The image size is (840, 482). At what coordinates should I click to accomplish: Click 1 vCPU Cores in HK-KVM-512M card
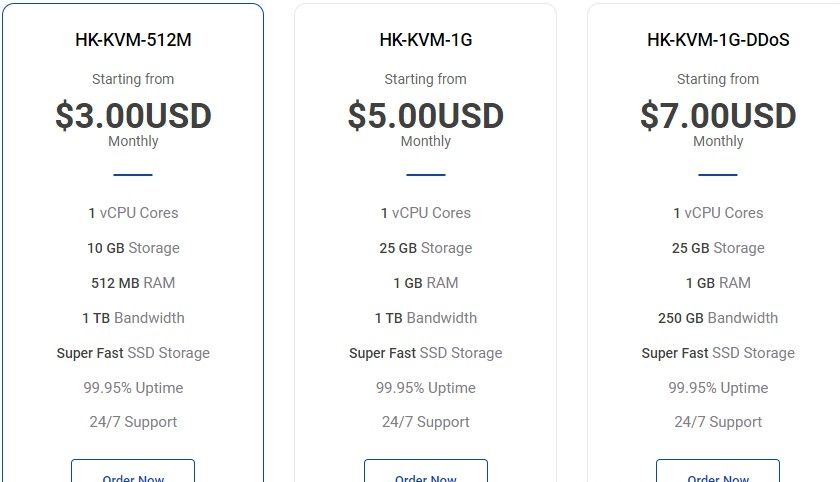point(133,213)
